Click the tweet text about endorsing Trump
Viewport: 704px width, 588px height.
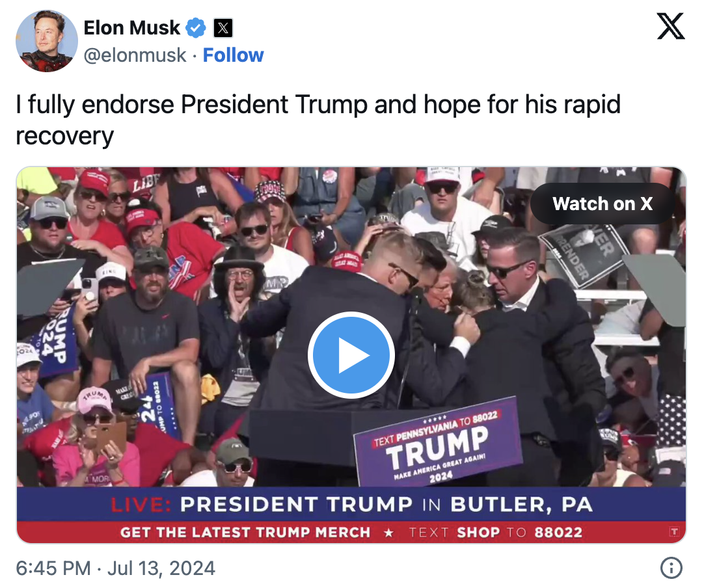pos(318,120)
